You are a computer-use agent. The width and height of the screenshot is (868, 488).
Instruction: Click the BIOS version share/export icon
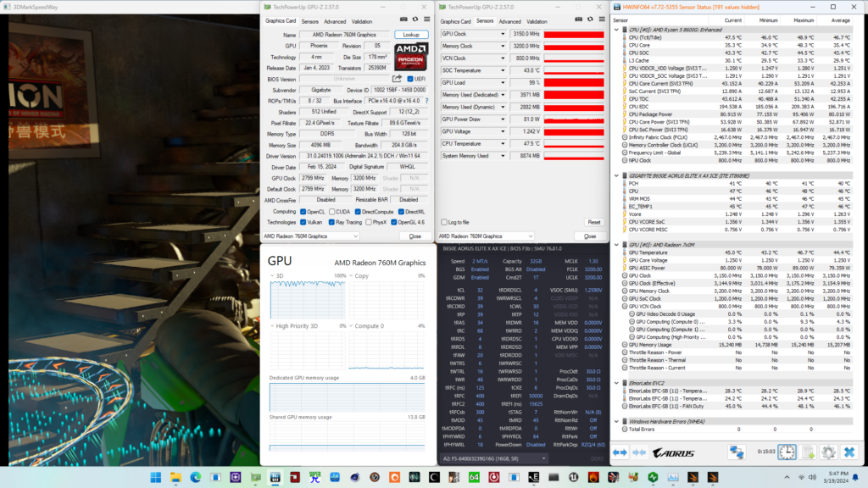pyautogui.click(x=397, y=79)
